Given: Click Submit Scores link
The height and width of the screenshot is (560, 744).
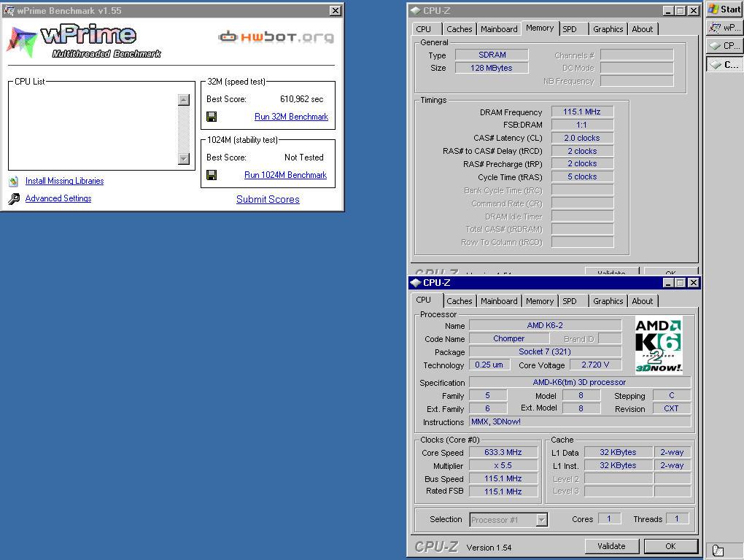Looking at the screenshot, I should (x=268, y=199).
